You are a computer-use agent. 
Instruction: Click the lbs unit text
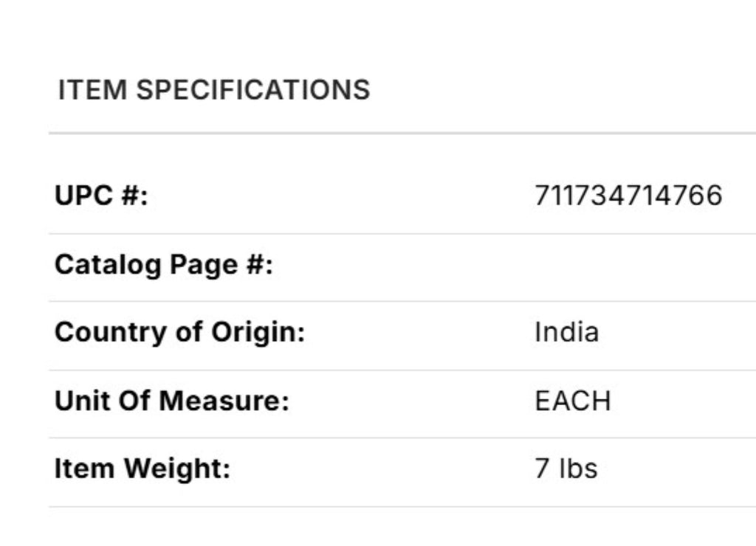pyautogui.click(x=578, y=469)
